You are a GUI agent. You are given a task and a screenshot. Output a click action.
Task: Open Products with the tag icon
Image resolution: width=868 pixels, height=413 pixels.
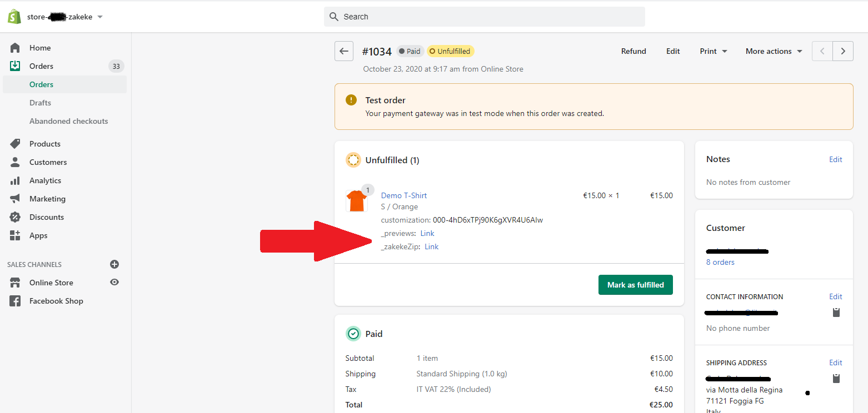click(15, 144)
